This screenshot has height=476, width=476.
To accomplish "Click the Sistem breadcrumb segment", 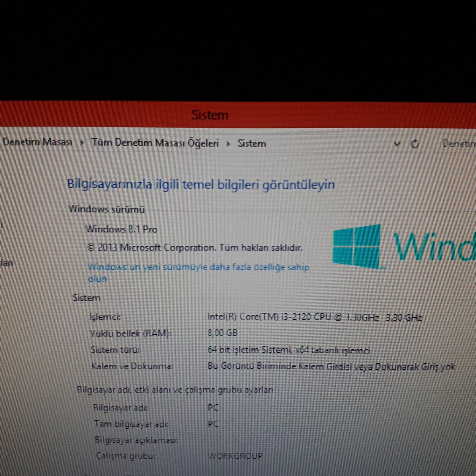I will pyautogui.click(x=252, y=144).
